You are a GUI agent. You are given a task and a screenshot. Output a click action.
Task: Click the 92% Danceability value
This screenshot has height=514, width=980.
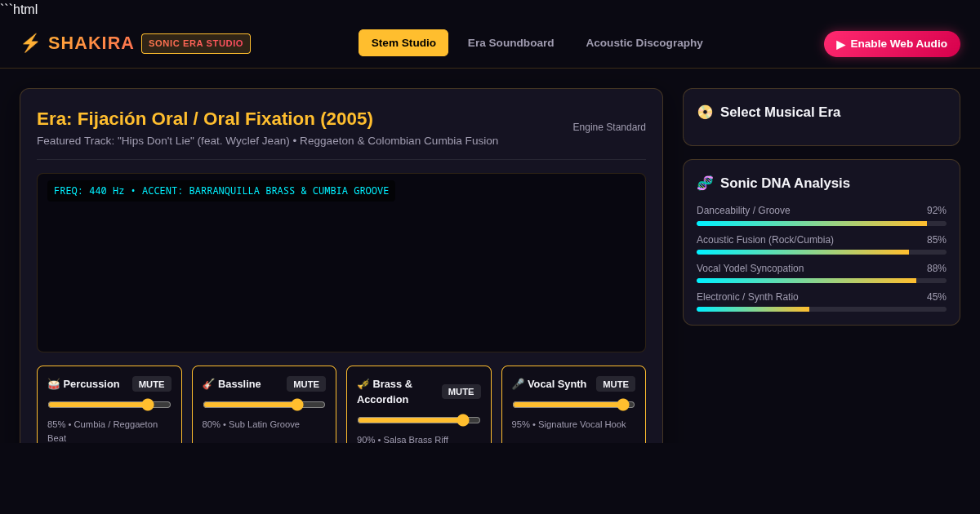(x=937, y=210)
